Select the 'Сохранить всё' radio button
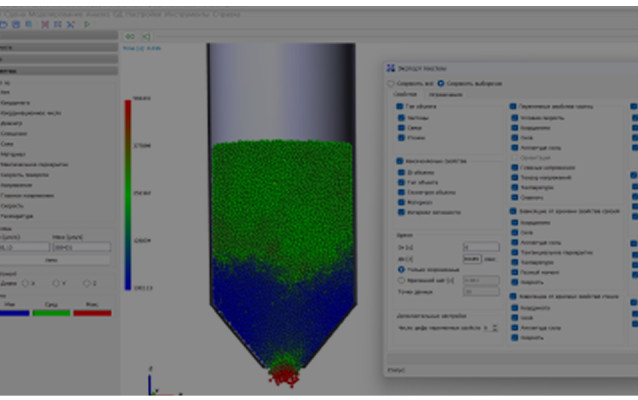 point(391,83)
